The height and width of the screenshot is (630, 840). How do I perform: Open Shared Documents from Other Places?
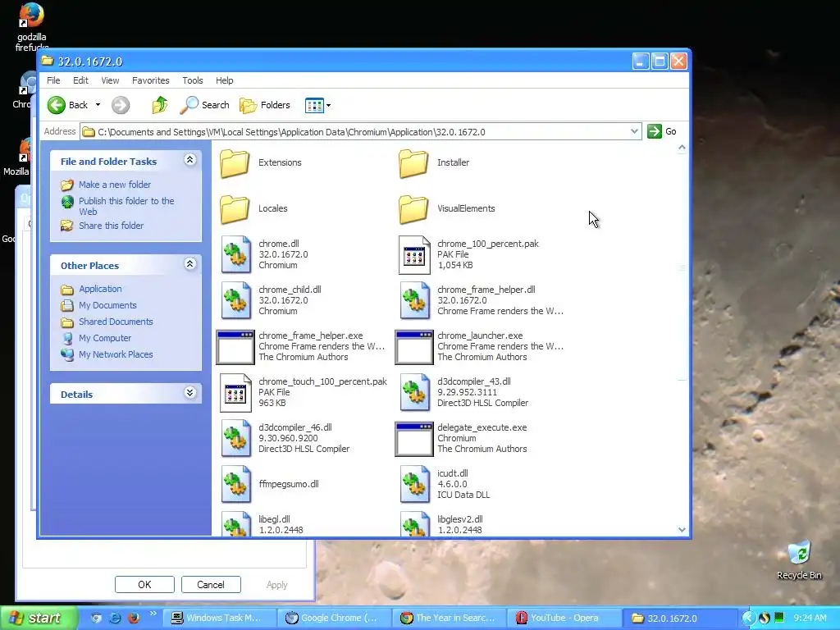tap(116, 322)
